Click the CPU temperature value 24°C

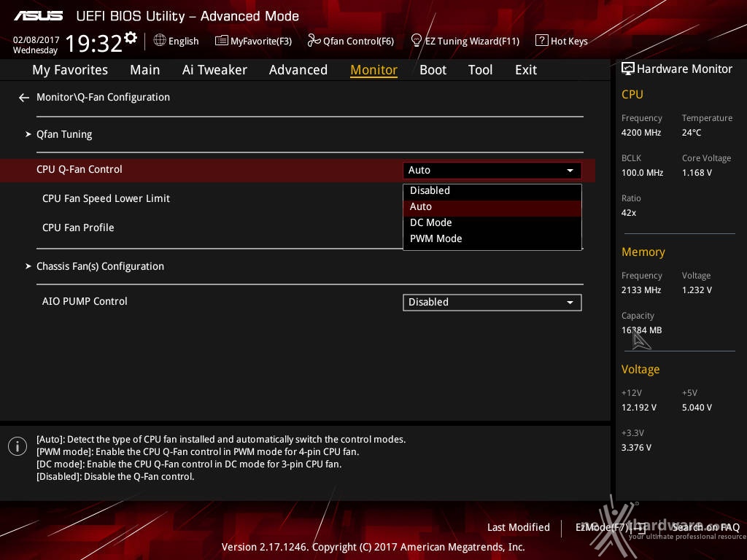tap(692, 133)
